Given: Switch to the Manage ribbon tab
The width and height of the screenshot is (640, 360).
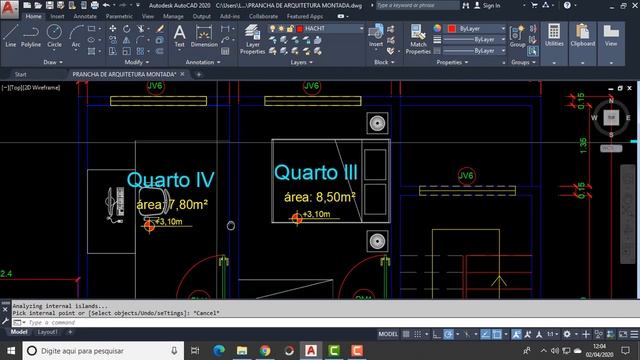Looking at the screenshot, I should pyautogui.click(x=173, y=16).
